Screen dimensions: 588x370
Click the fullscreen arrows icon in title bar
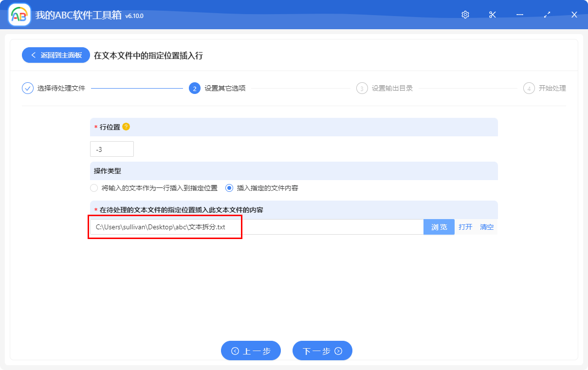(x=547, y=15)
